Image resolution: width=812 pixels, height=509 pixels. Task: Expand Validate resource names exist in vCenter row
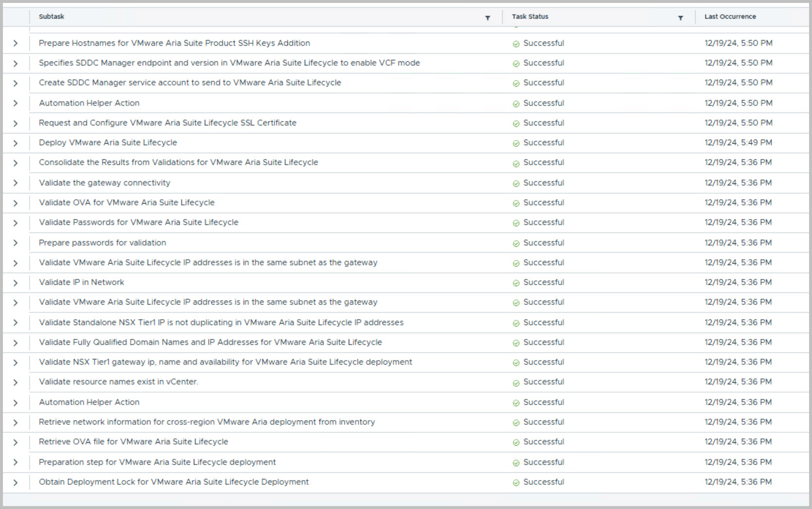click(16, 383)
